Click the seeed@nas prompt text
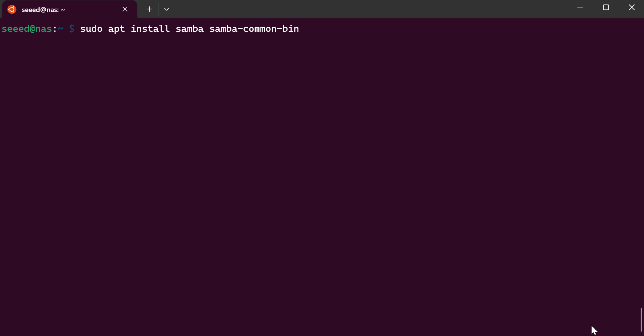644x336 pixels. click(27, 29)
